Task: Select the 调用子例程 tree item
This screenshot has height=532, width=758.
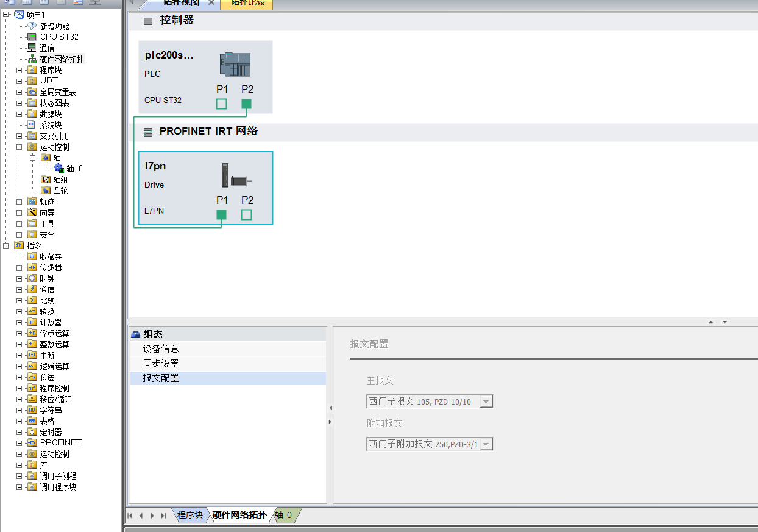Action: [58, 476]
